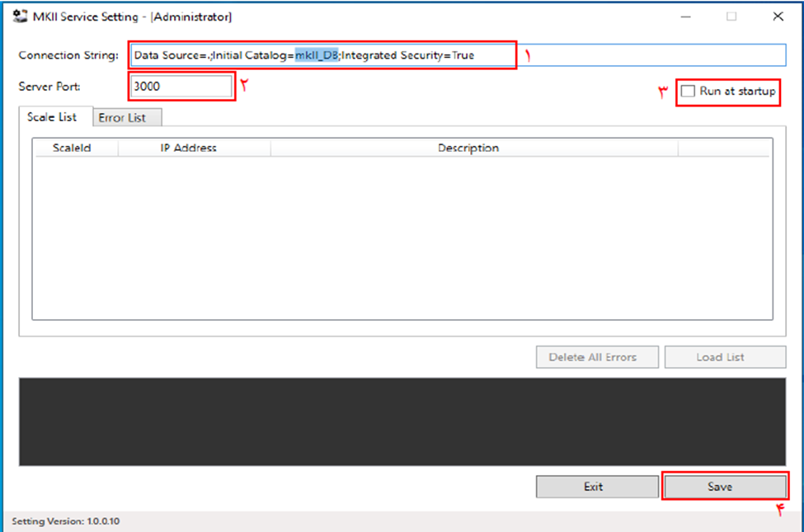Enable the Run at startup checkbox

click(689, 92)
